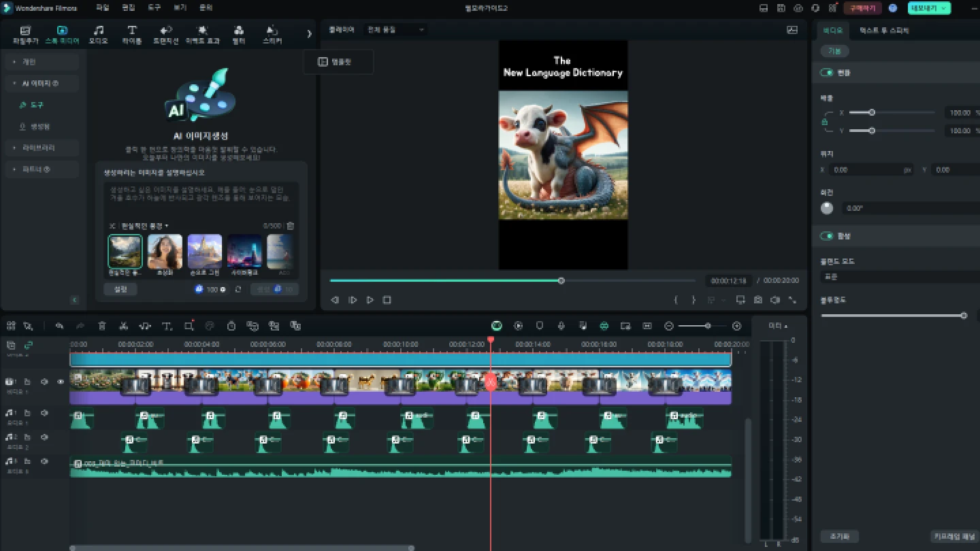
Task: Click the marker shield icon in timeline toolbar
Action: pyautogui.click(x=540, y=326)
